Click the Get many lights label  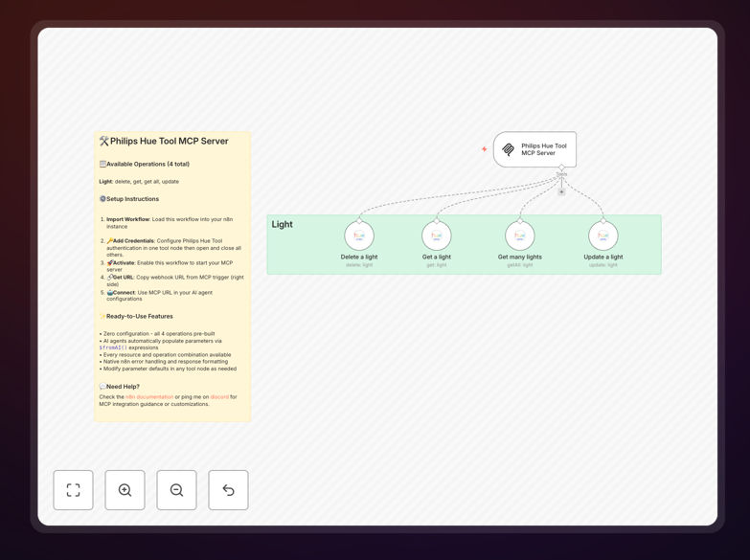click(x=520, y=257)
